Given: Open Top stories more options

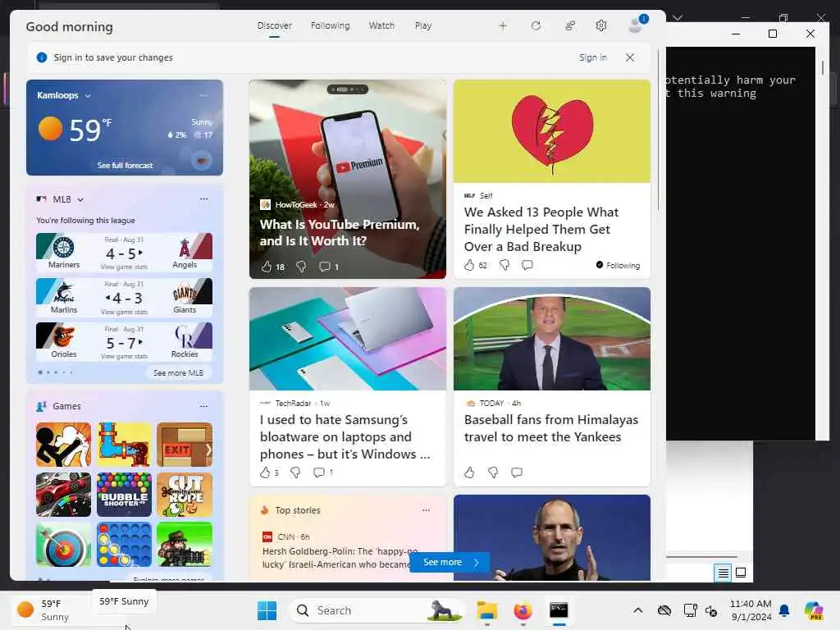Looking at the screenshot, I should pos(426,510).
